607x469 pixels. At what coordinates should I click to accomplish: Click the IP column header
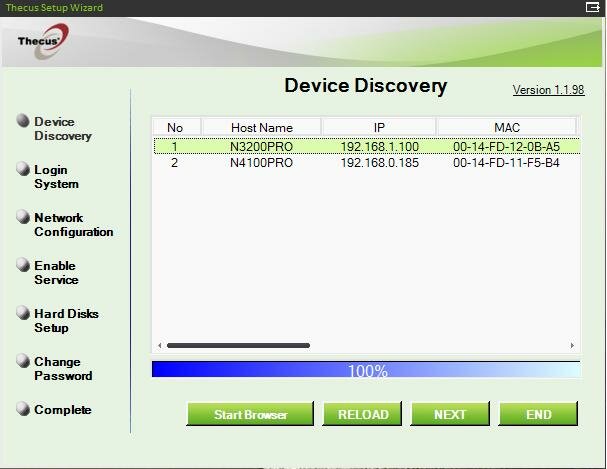(379, 127)
